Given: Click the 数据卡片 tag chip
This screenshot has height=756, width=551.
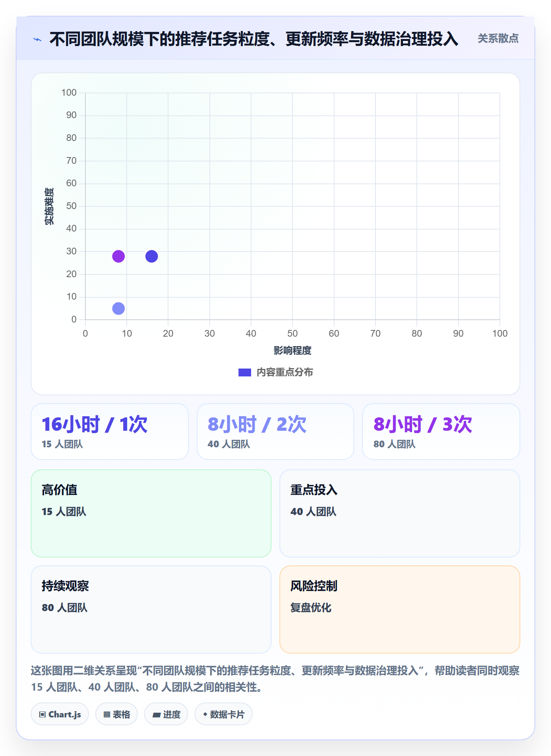Looking at the screenshot, I should coord(224,714).
